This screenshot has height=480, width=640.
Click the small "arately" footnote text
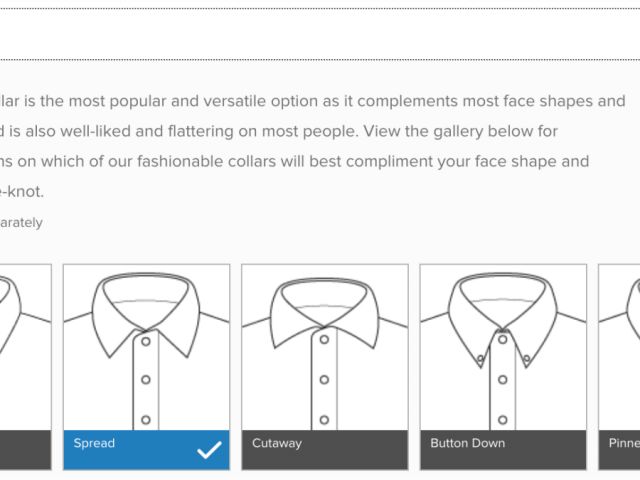tap(21, 223)
